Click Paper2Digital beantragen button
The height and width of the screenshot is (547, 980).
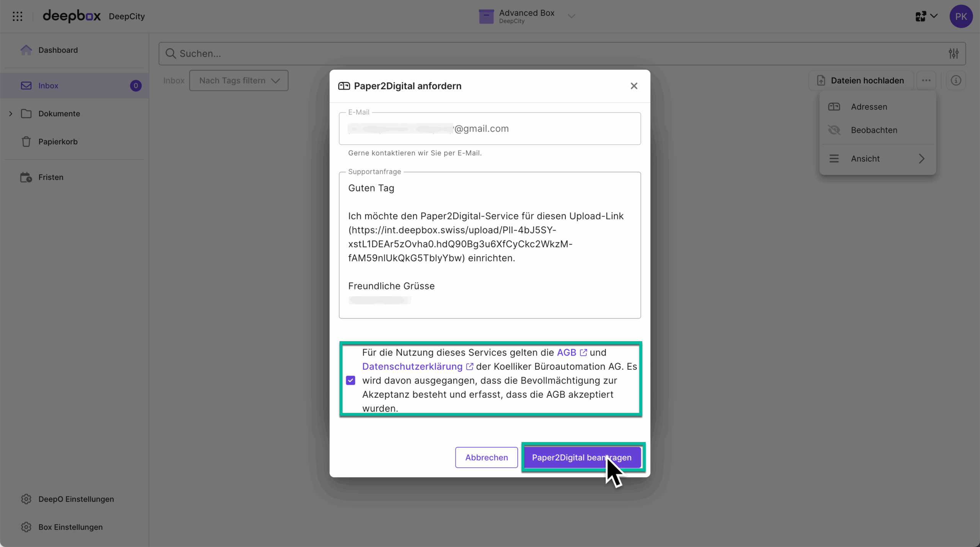pos(582,457)
